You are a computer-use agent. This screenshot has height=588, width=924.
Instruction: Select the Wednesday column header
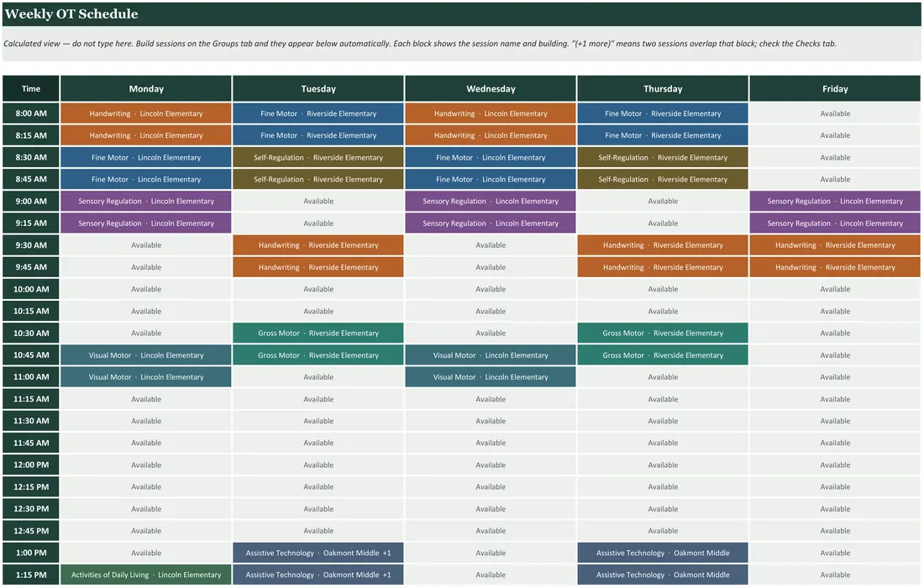point(491,88)
